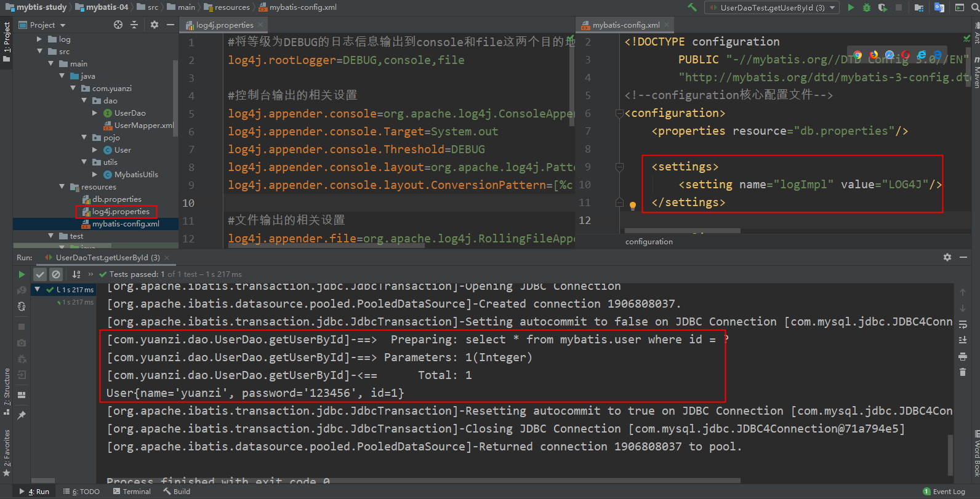Hide the Project panel with minus icon
This screenshot has width=980, height=499.
pos(171,25)
